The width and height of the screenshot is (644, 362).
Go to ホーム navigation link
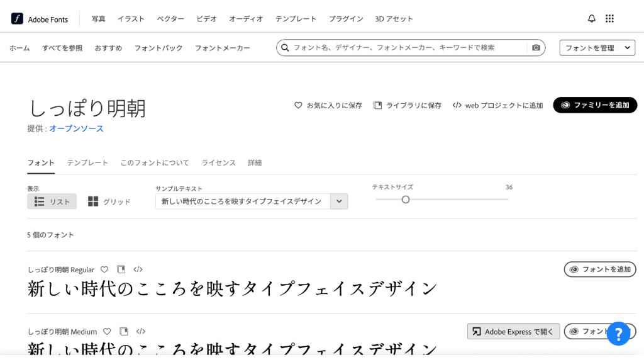19,48
